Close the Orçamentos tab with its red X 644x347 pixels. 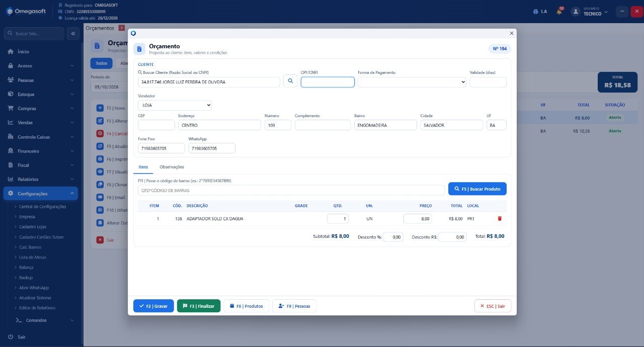click(x=121, y=28)
